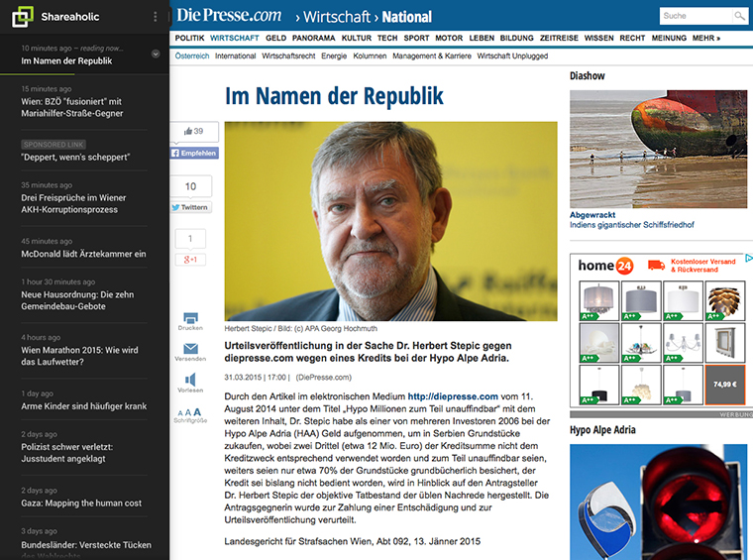Open the Energie subsection tab

tap(334, 56)
